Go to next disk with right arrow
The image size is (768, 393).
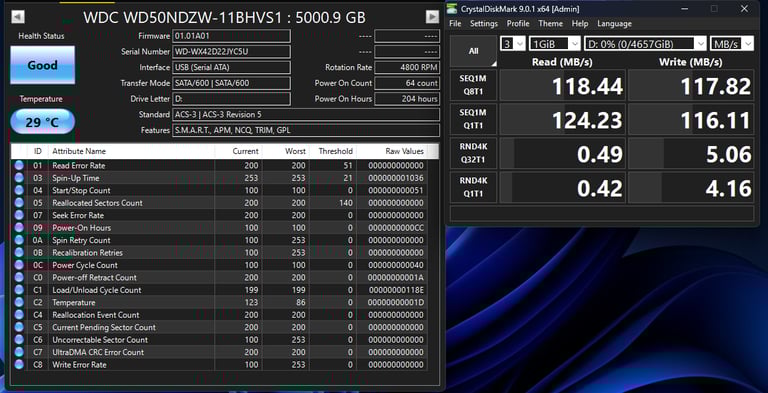pos(432,17)
